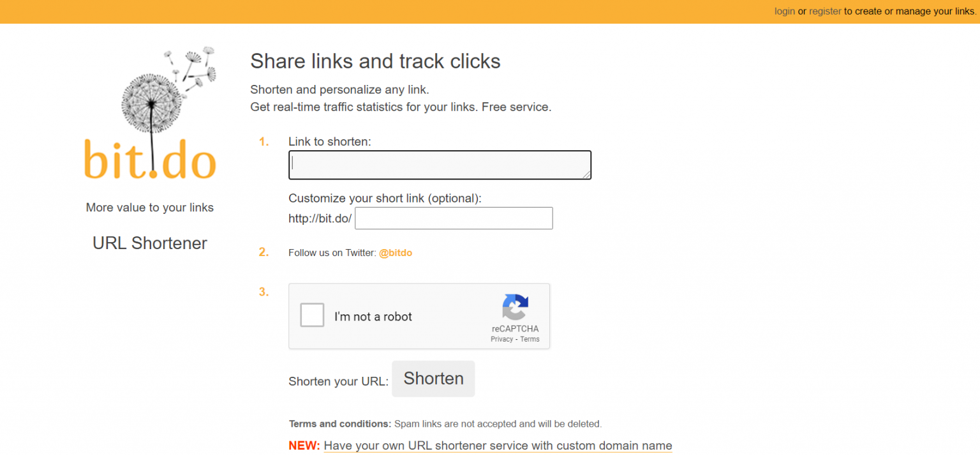Click the Follow us on Twitter text
This screenshot has height=456, width=980.
coord(332,253)
